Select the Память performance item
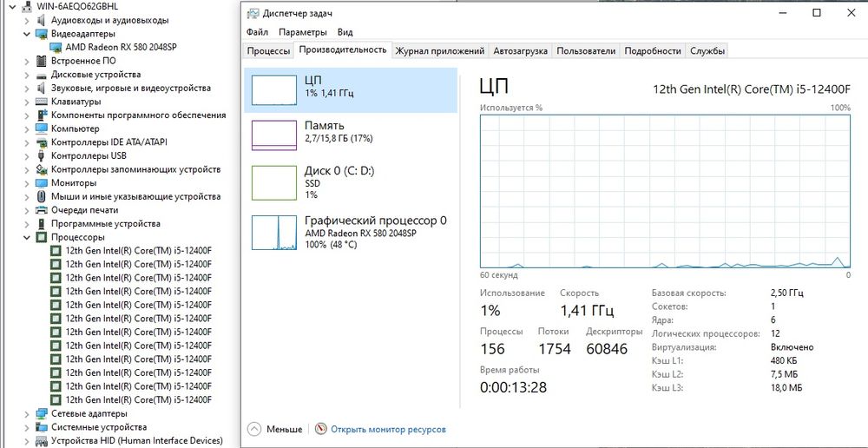868x448 pixels. [x=351, y=135]
